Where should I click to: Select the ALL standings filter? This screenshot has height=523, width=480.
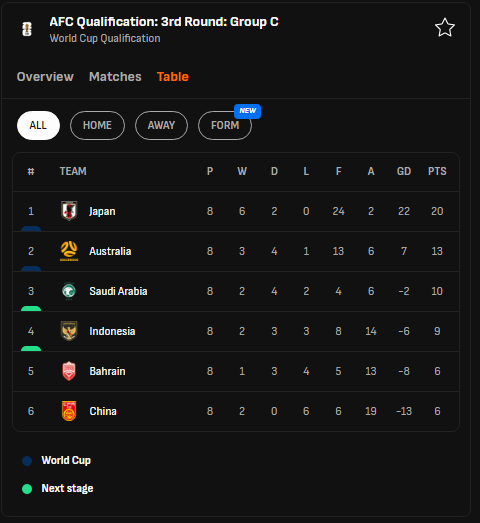[38, 125]
